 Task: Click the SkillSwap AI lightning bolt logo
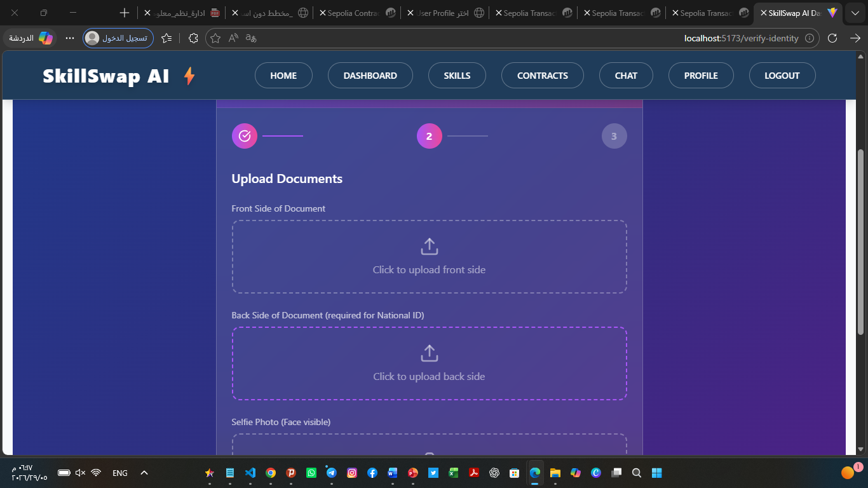coord(189,76)
